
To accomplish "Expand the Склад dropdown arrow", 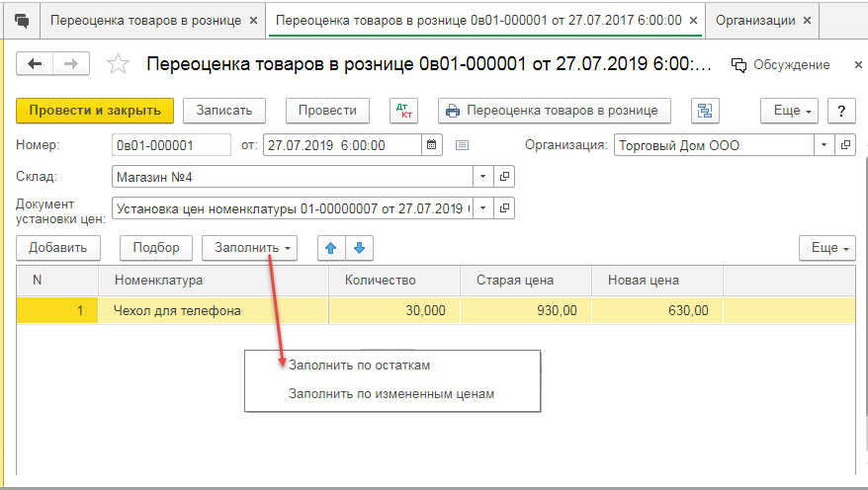I will (482, 177).
